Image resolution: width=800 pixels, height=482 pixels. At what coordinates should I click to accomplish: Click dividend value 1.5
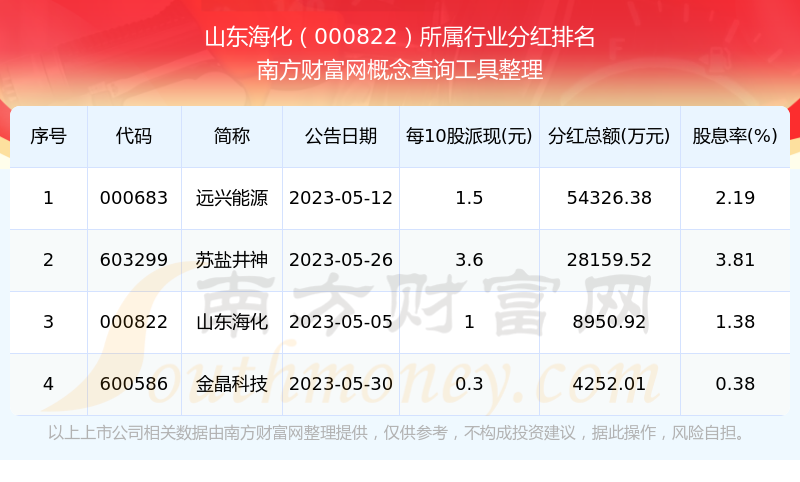pos(469,198)
